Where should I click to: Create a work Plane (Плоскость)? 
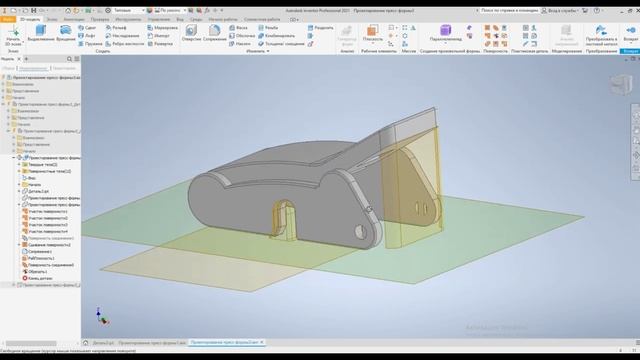coord(373,33)
